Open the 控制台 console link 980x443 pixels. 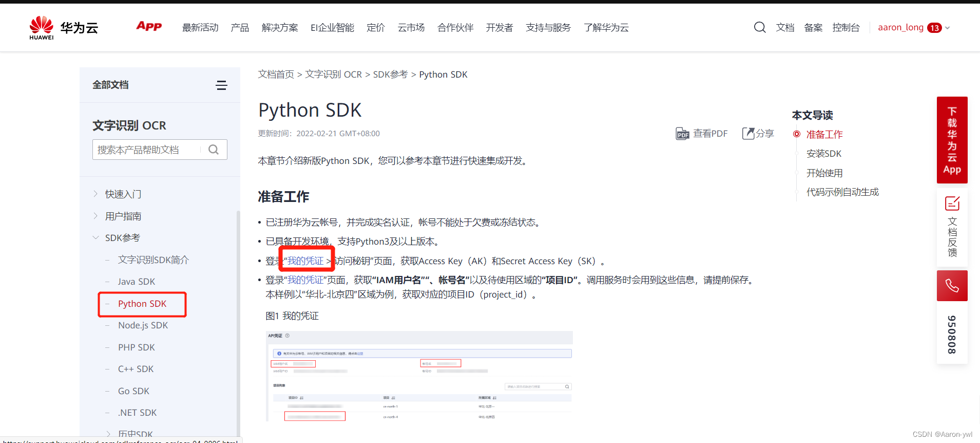click(x=846, y=28)
